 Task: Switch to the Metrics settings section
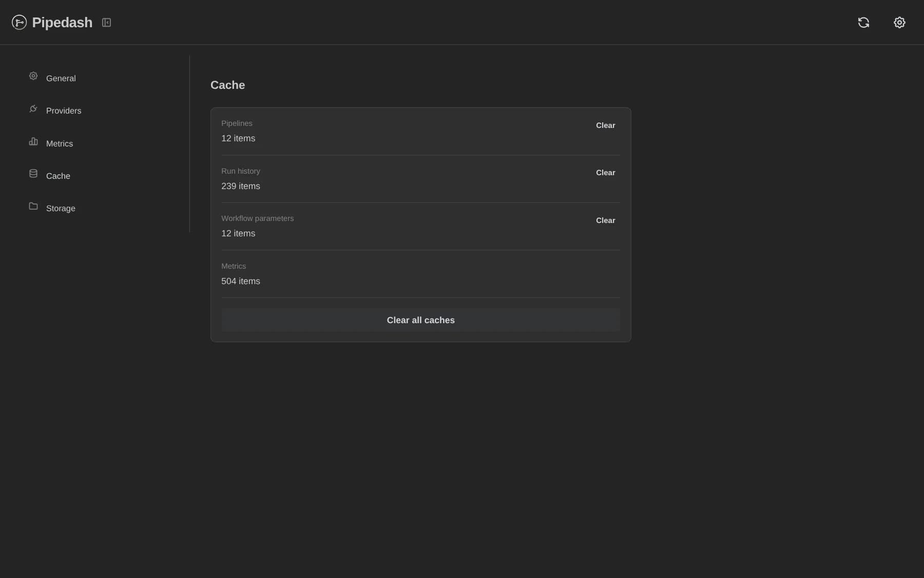click(60, 143)
